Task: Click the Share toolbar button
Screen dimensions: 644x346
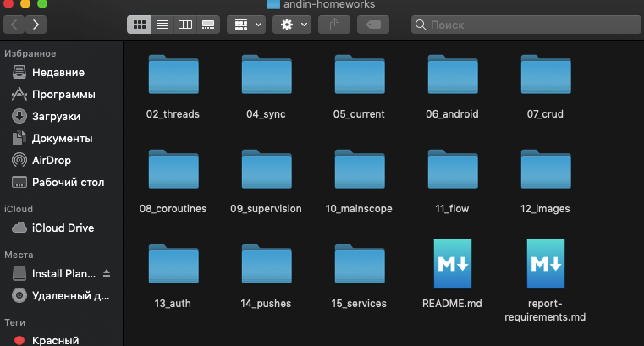Action: click(335, 25)
